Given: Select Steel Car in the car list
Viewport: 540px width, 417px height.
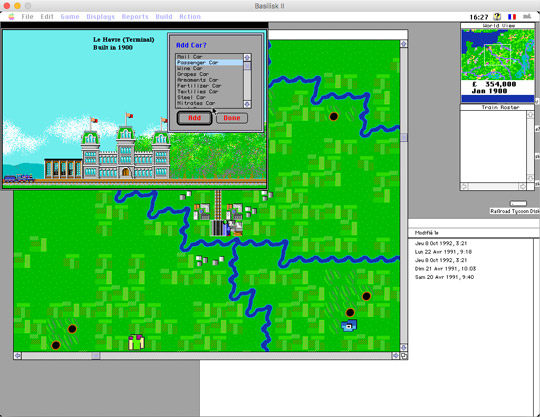Looking at the screenshot, I should click(209, 97).
